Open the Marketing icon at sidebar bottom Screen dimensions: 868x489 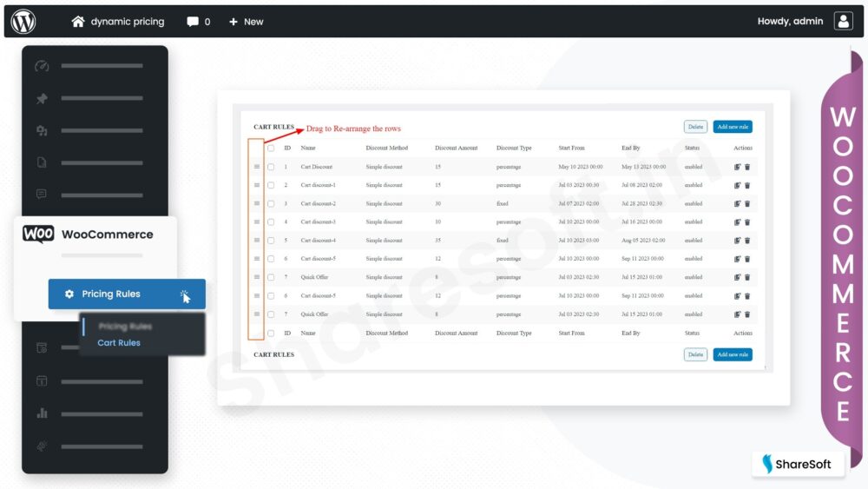click(x=42, y=446)
